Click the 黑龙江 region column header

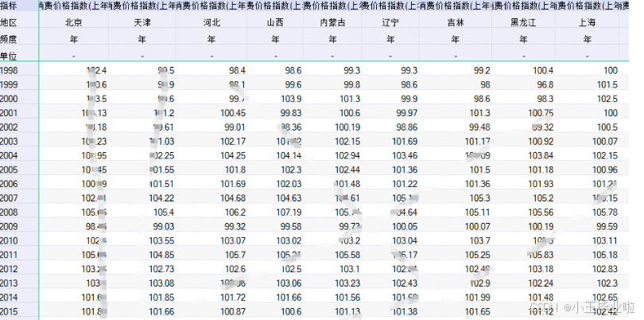(523, 22)
